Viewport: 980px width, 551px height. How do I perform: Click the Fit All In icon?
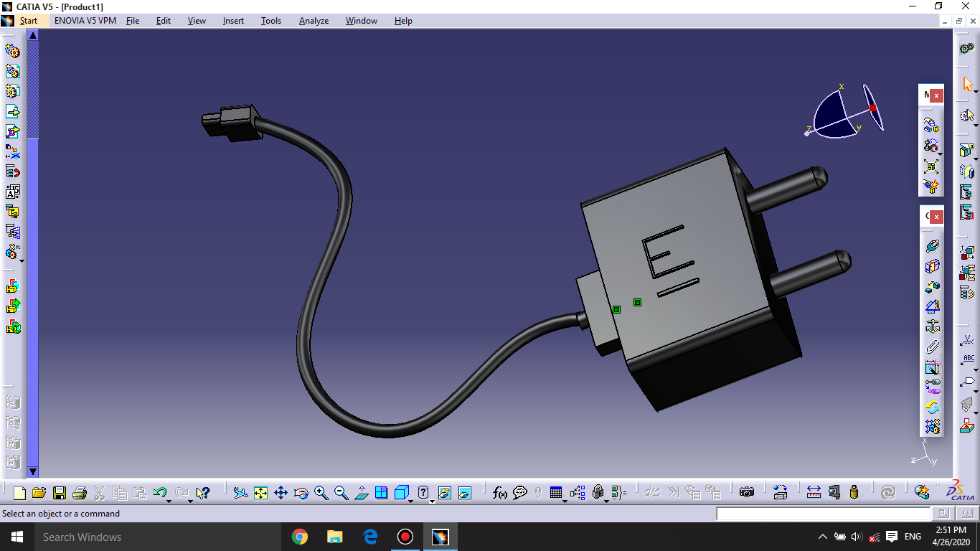261,493
